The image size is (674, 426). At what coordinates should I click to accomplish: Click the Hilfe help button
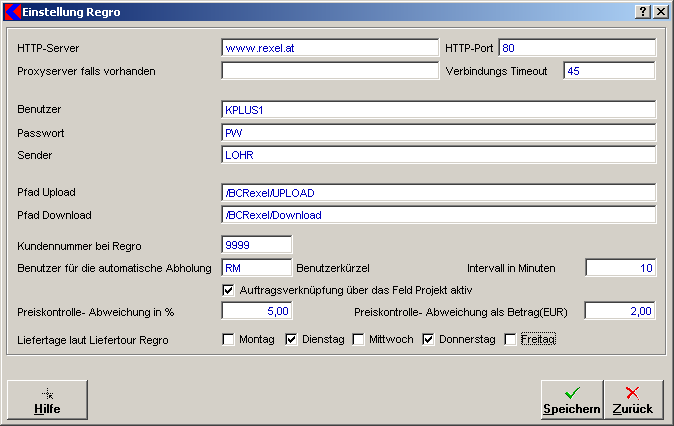click(x=47, y=400)
